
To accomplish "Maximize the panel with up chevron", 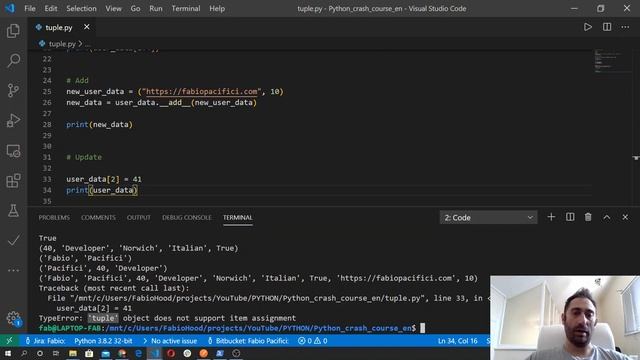I will 607,217.
